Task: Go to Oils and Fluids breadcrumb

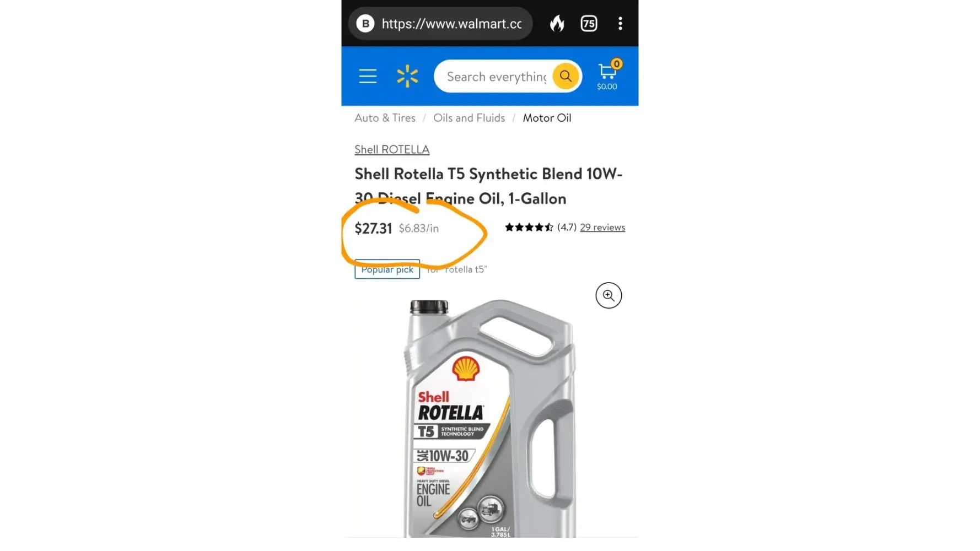Action: [469, 118]
